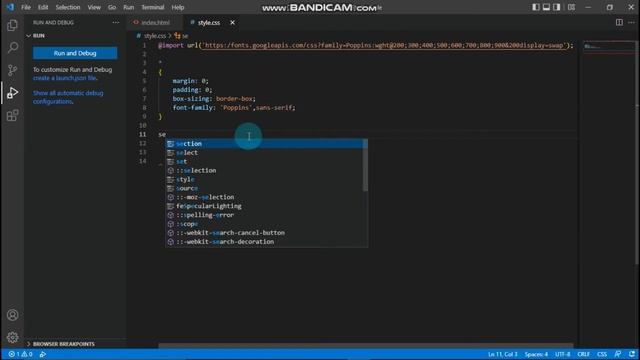
Task: Choose the style suggestion
Action: (264, 180)
